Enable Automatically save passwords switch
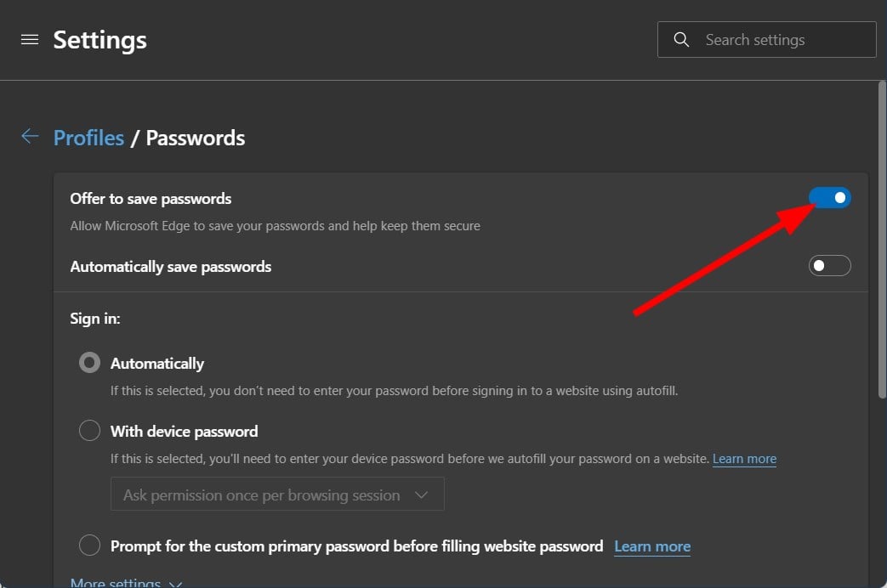 click(829, 266)
